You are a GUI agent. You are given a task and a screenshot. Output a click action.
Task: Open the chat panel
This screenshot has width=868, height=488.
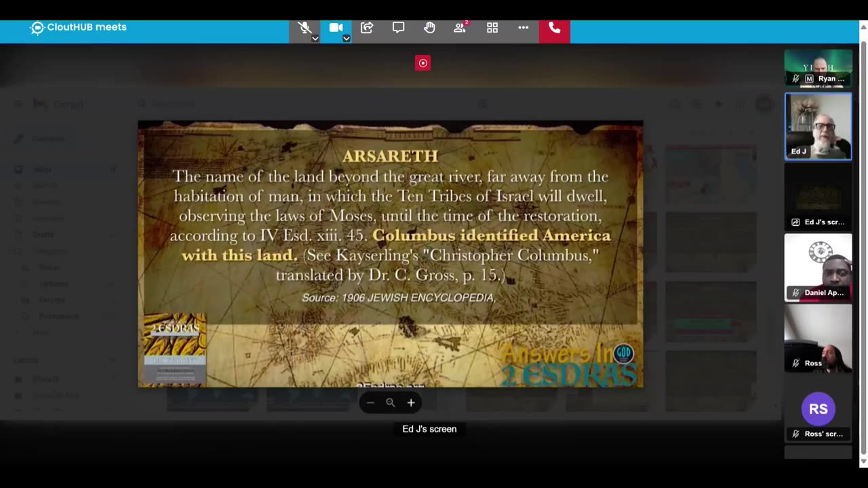pyautogui.click(x=398, y=28)
